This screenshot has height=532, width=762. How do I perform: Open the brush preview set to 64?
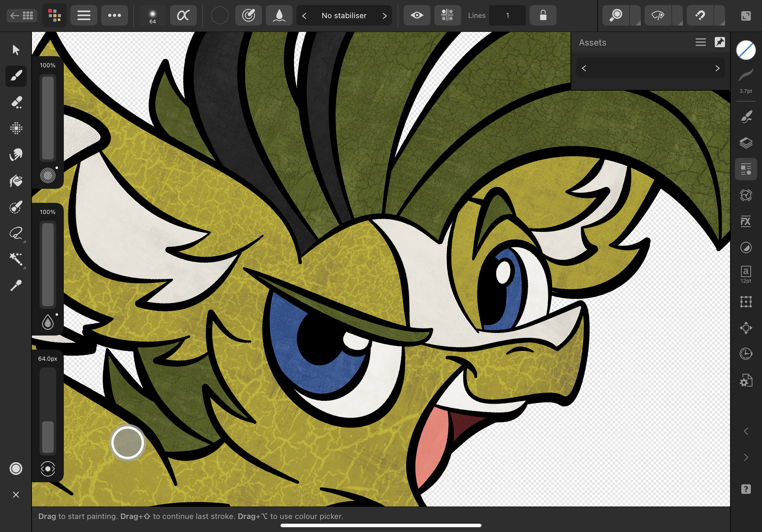pyautogui.click(x=153, y=15)
